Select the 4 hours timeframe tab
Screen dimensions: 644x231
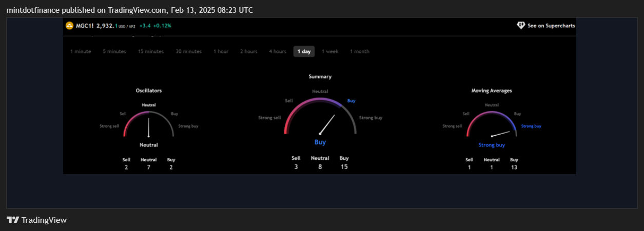click(x=278, y=51)
